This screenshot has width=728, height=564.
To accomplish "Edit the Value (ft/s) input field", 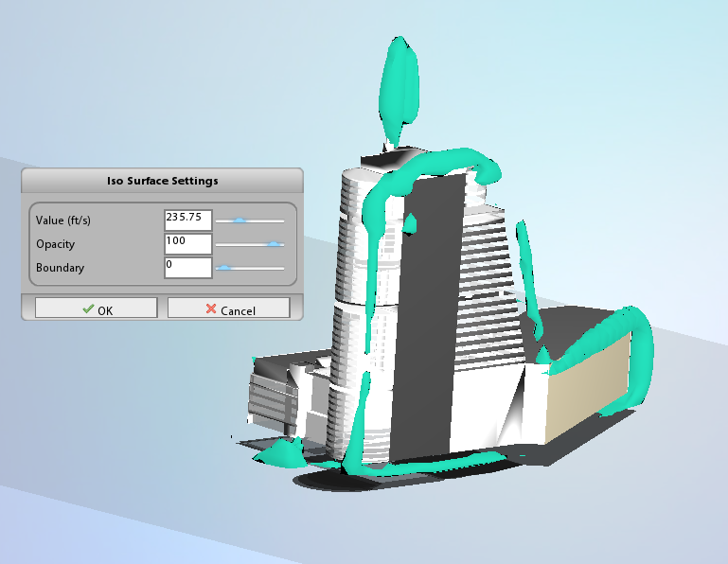I will 188,220.
